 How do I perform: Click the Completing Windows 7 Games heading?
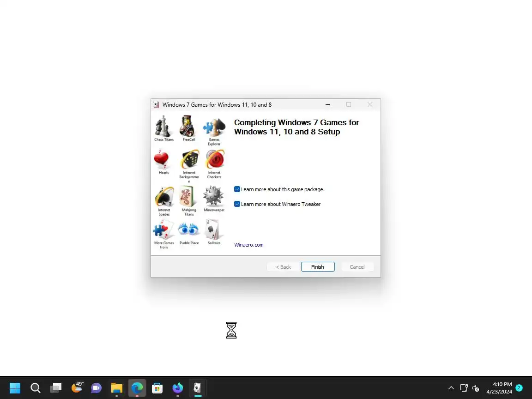[296, 127]
